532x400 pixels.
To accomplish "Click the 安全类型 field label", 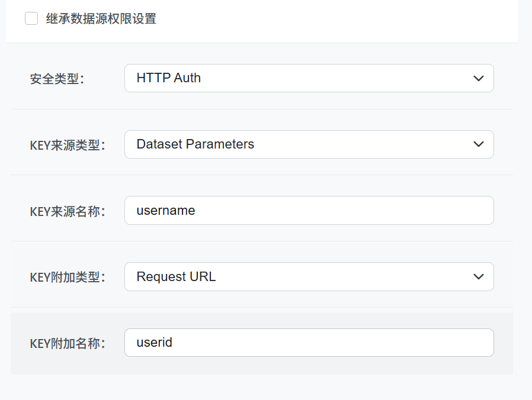I will pyautogui.click(x=57, y=79).
